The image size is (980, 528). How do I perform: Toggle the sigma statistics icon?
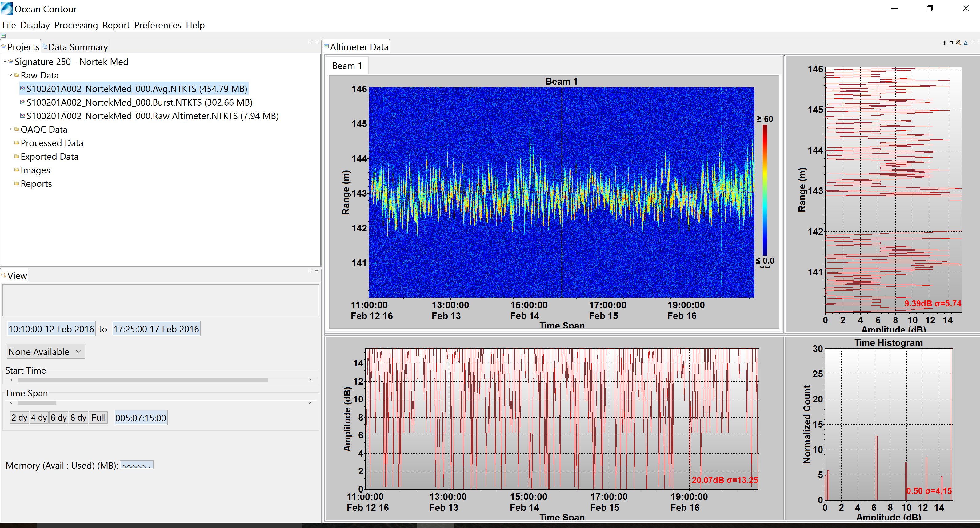click(951, 42)
